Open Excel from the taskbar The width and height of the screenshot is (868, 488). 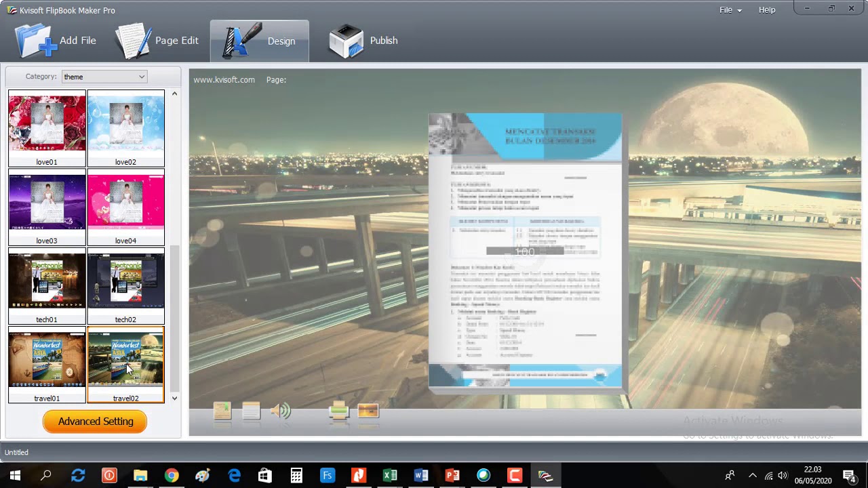(x=390, y=476)
